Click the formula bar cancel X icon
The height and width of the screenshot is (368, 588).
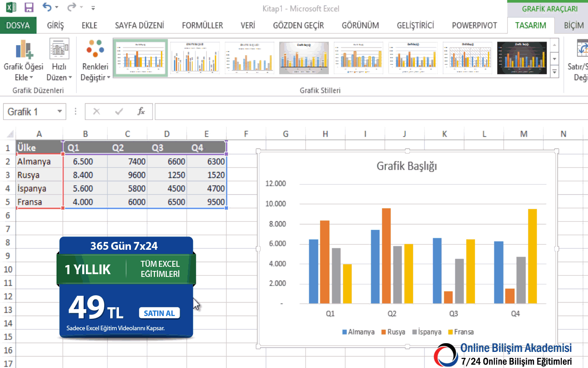[x=96, y=111]
